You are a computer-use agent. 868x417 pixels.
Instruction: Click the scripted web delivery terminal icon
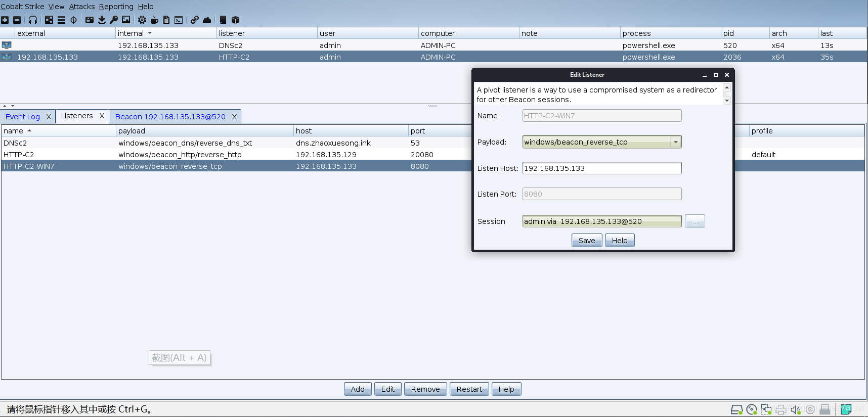pos(179,20)
